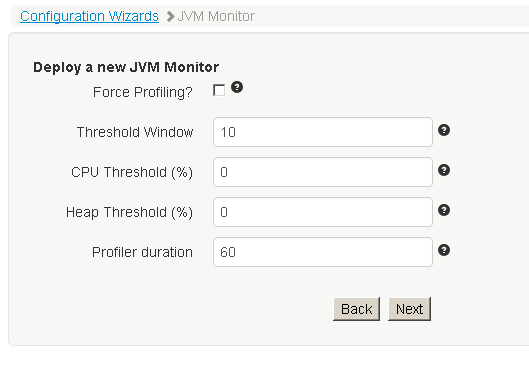View help for Heap Threshold (%)
This screenshot has width=529, height=372.
click(x=444, y=210)
